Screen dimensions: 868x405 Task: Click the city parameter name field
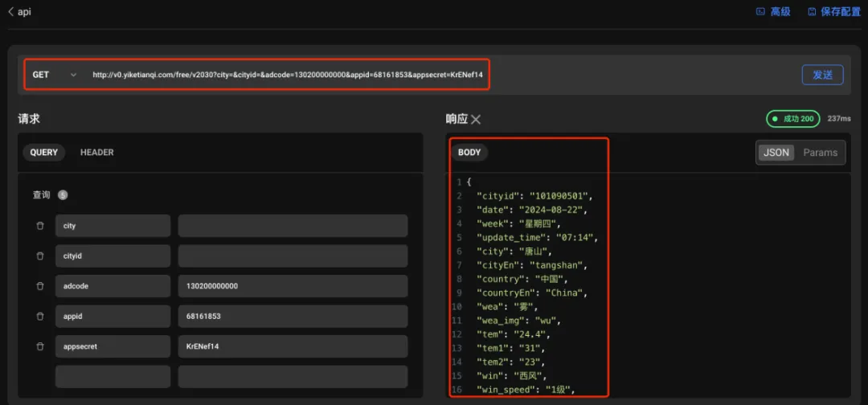(x=113, y=226)
